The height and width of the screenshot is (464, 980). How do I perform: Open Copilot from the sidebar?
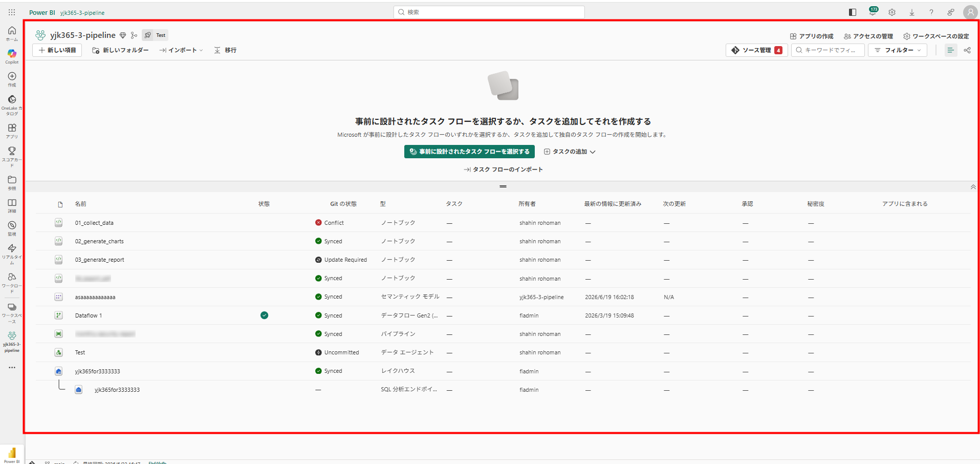[x=12, y=56]
